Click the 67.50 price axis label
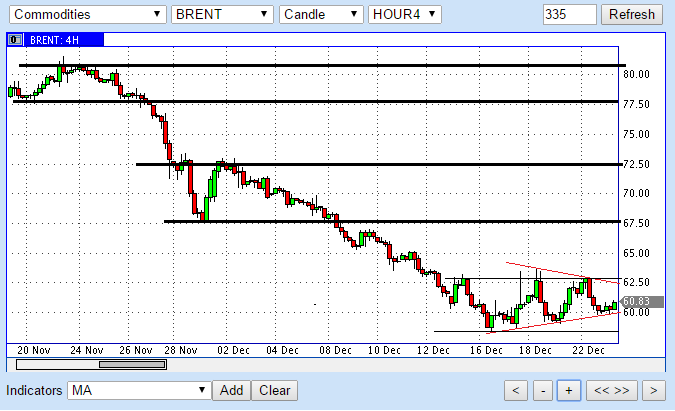 636,223
